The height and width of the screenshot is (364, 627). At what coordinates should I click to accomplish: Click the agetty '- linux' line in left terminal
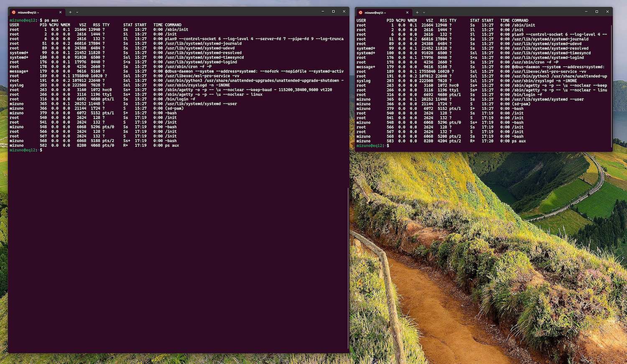[x=214, y=94]
